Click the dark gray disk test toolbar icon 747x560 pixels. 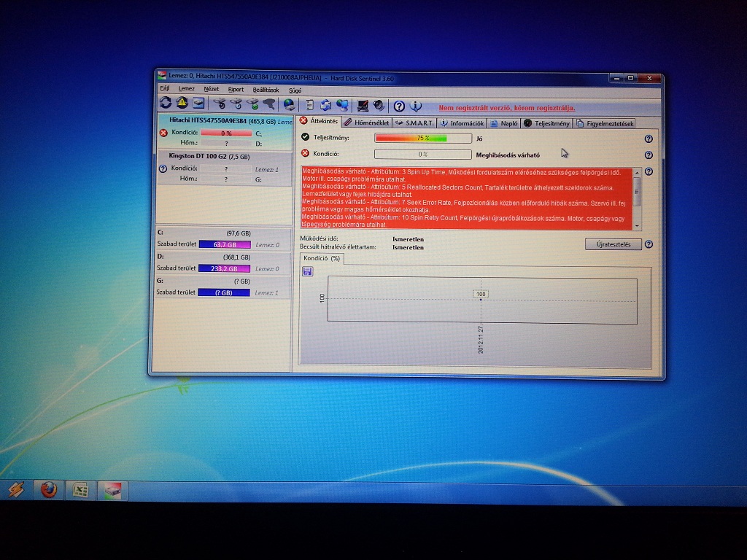point(269,104)
